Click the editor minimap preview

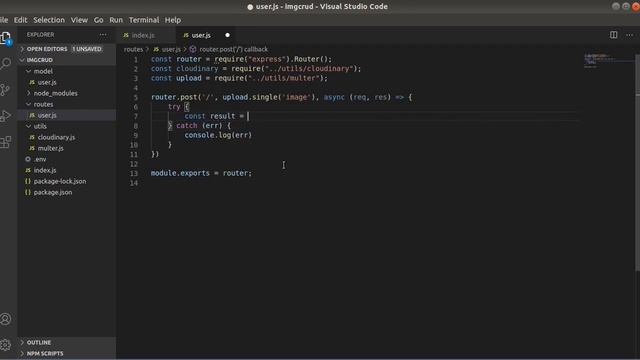(x=608, y=60)
